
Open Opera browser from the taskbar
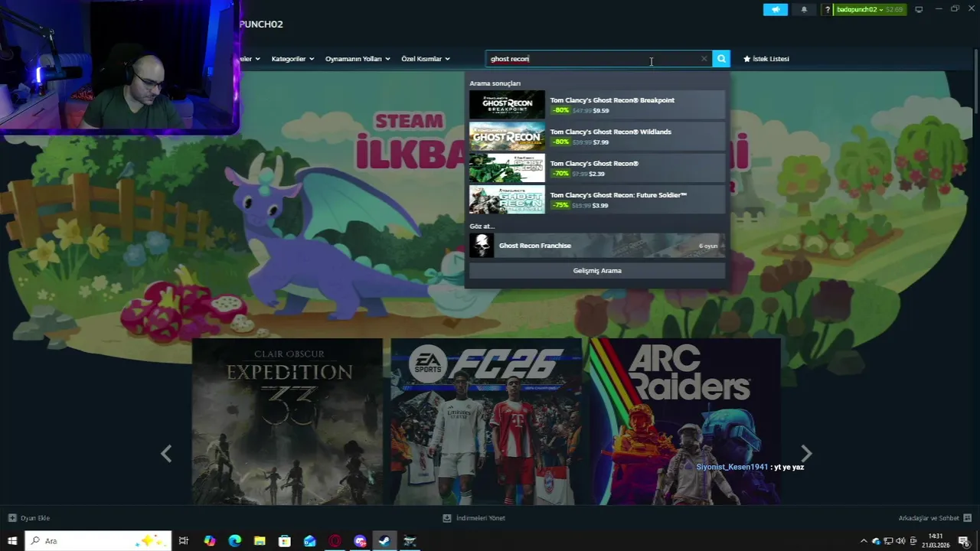tap(335, 541)
